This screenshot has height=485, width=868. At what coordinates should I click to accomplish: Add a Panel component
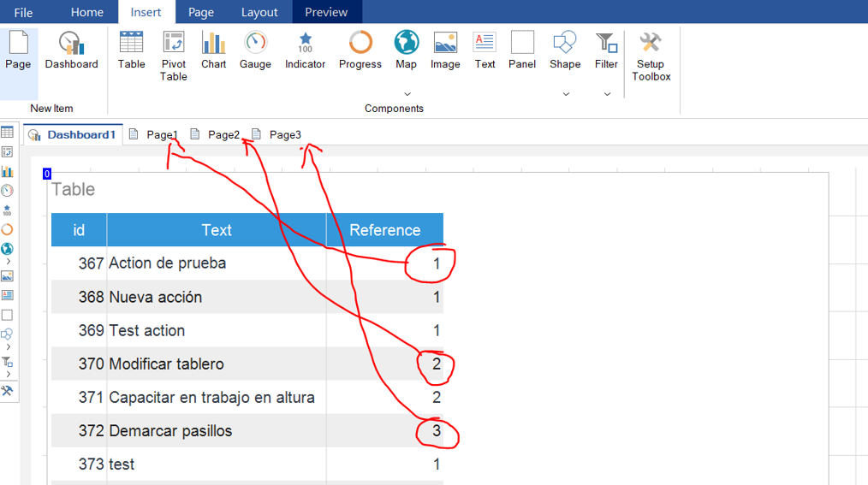(x=522, y=50)
